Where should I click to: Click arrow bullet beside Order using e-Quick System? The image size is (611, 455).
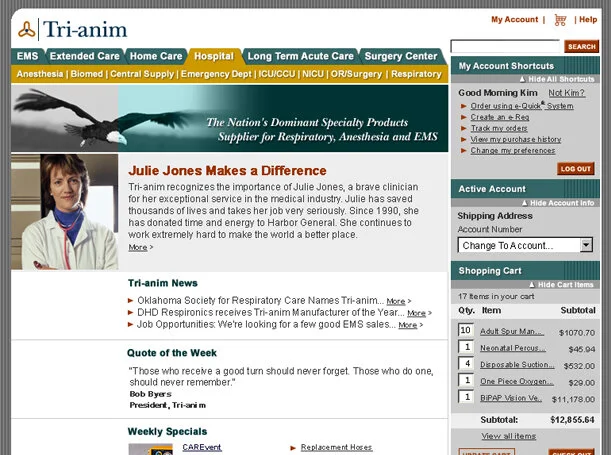(x=463, y=106)
